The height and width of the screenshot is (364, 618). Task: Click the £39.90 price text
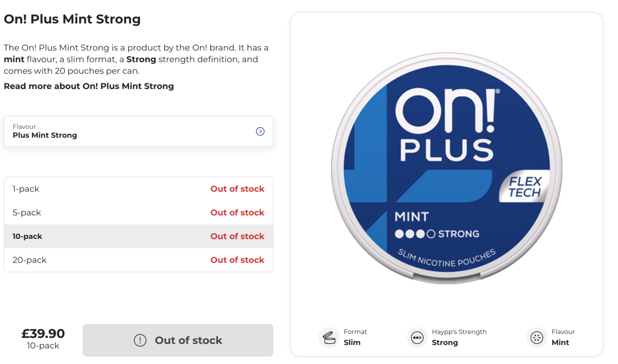pyautogui.click(x=44, y=334)
